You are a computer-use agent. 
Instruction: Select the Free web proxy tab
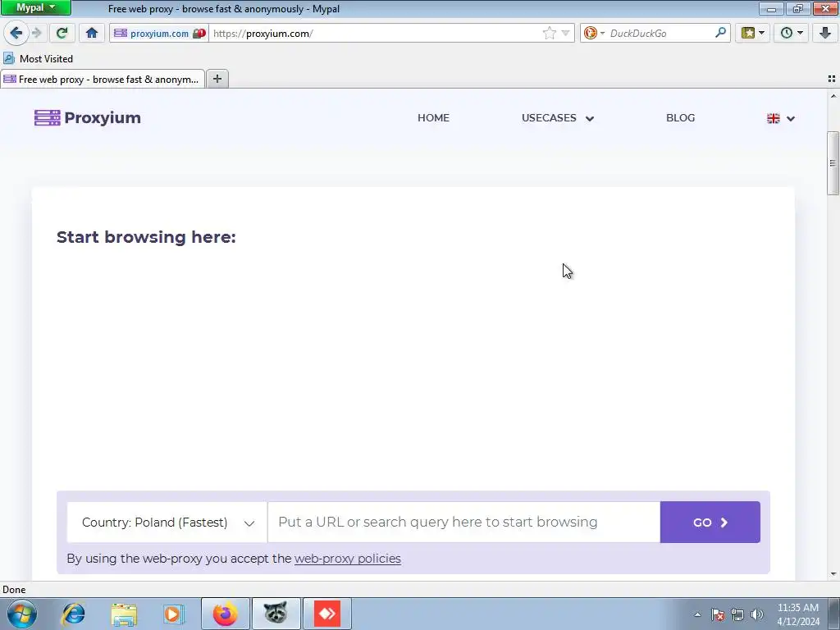coord(103,80)
